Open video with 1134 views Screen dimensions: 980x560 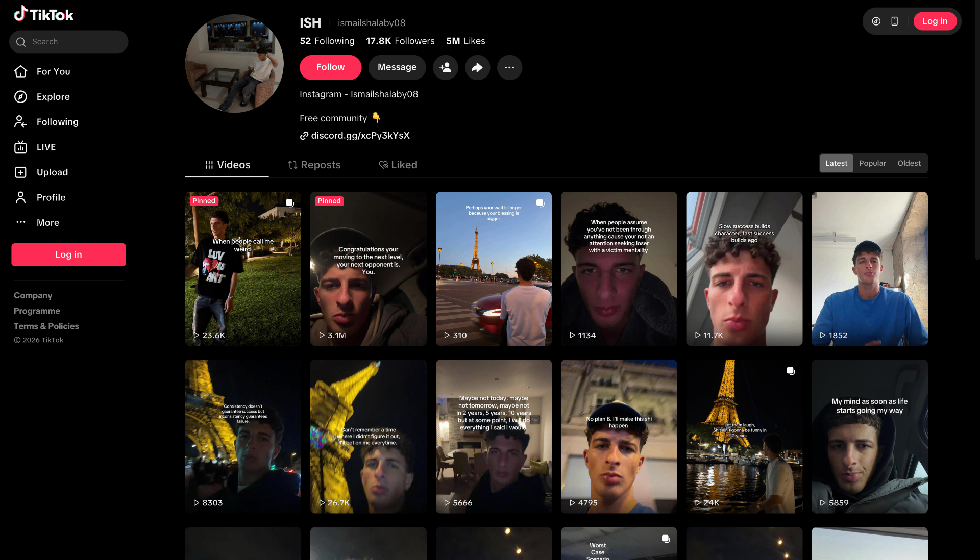pyautogui.click(x=619, y=269)
